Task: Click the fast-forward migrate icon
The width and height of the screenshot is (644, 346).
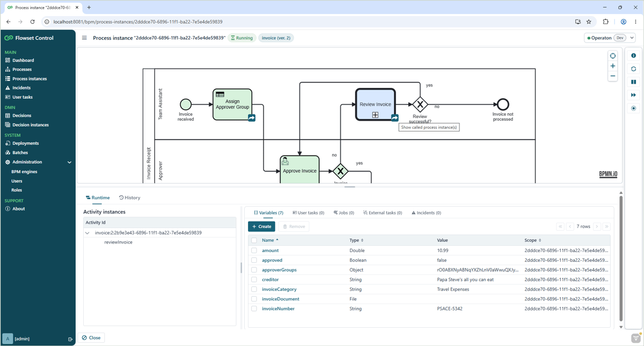Action: [x=633, y=95]
